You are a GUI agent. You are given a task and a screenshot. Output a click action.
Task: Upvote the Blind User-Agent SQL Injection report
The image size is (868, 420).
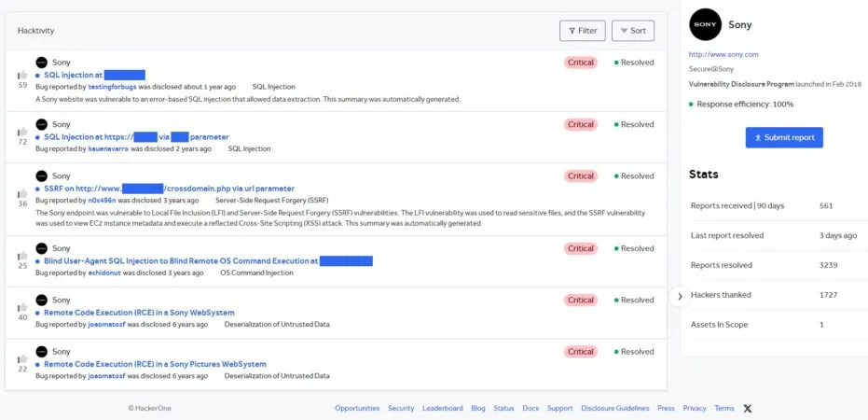(22, 256)
